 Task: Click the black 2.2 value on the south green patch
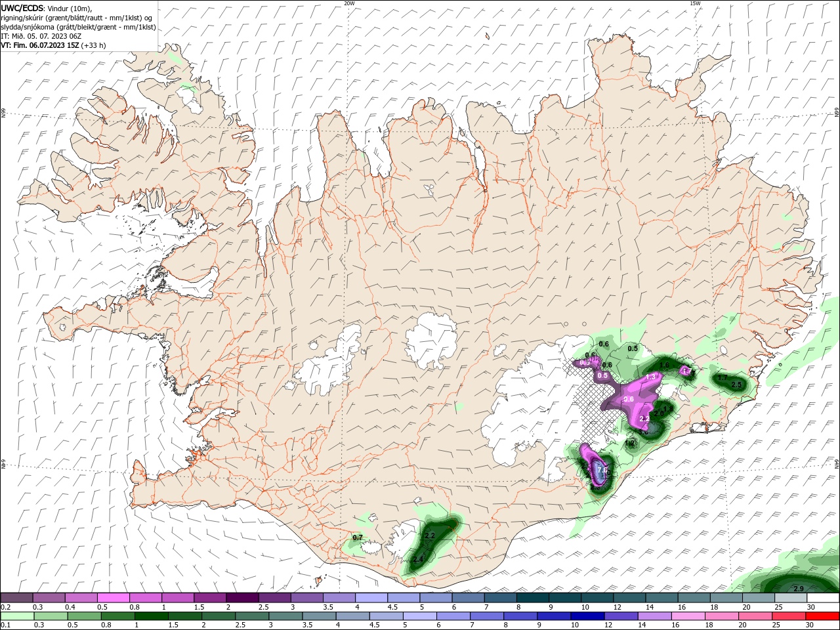tap(430, 535)
